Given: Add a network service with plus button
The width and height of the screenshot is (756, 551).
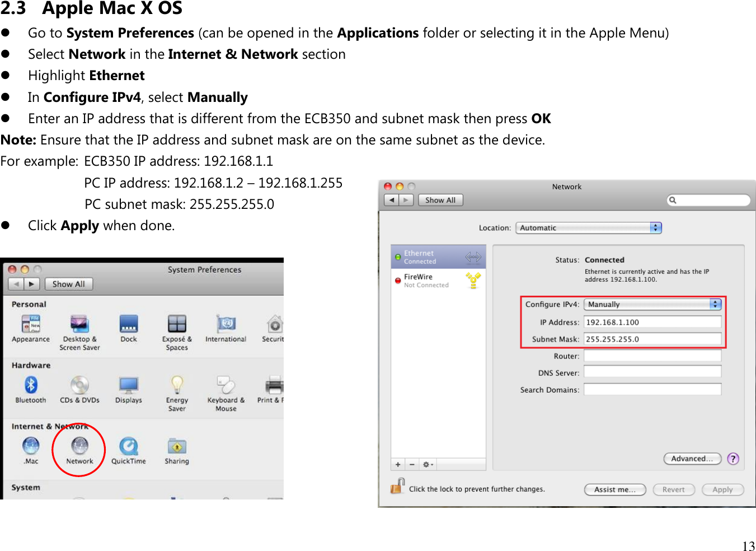Looking at the screenshot, I should (x=398, y=464).
